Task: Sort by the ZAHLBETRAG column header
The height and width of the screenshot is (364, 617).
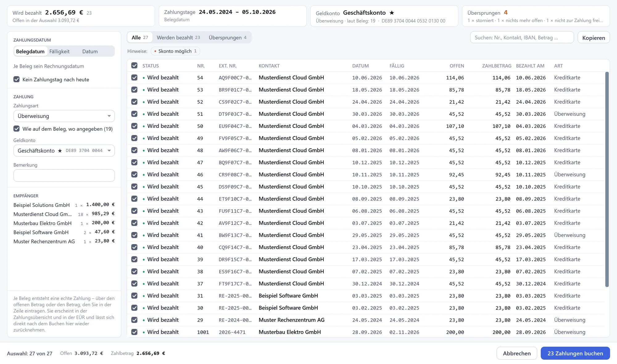Action: coord(496,66)
